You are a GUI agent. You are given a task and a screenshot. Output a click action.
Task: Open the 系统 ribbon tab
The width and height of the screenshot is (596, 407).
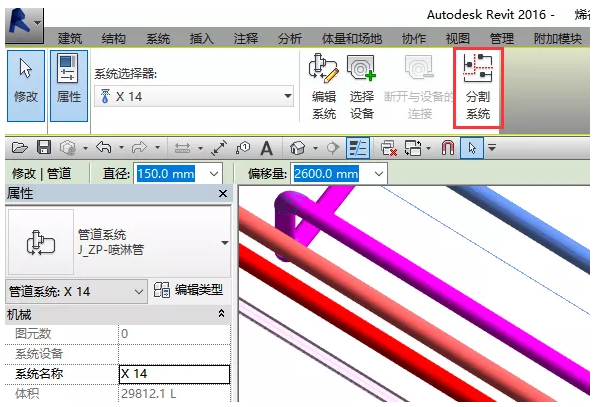(158, 38)
